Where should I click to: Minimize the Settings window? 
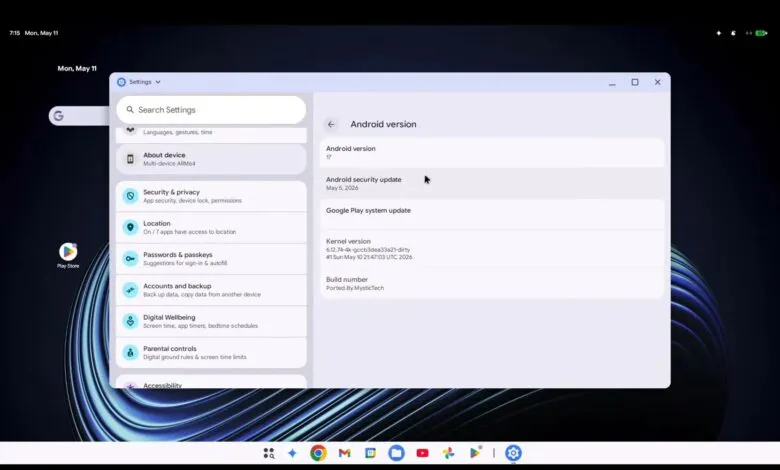[x=612, y=83]
